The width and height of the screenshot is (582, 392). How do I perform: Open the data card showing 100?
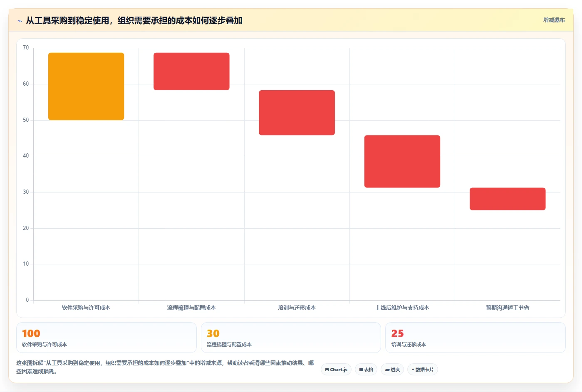point(106,338)
